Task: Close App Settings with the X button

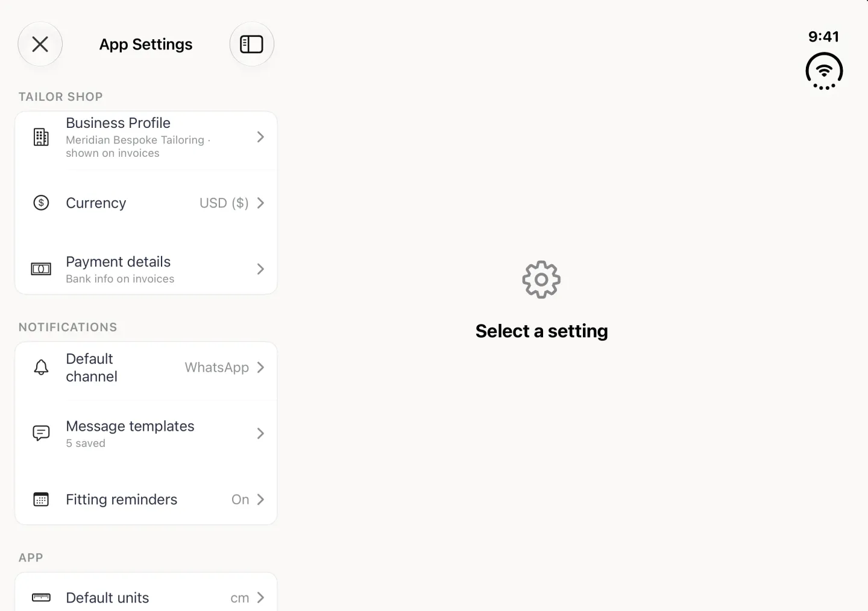Action: 40,44
